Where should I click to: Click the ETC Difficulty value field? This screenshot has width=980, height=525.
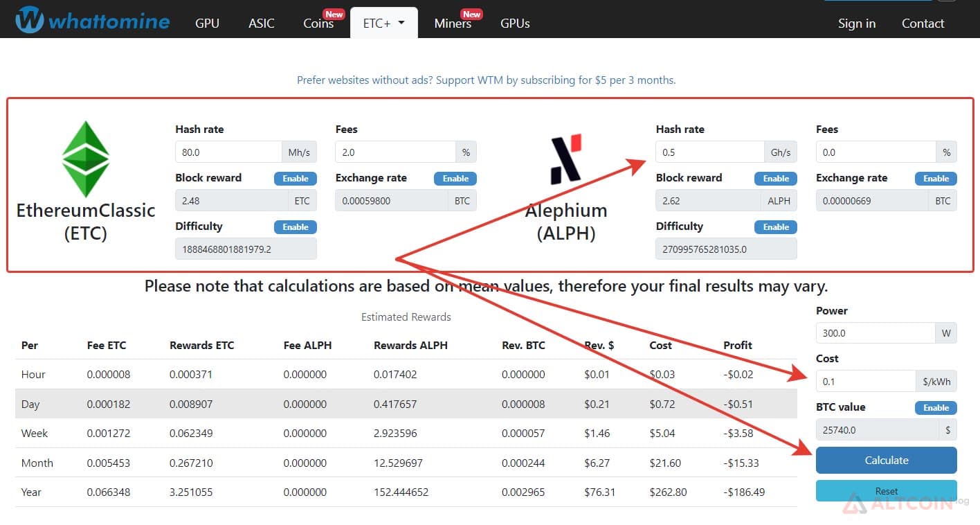(x=246, y=249)
